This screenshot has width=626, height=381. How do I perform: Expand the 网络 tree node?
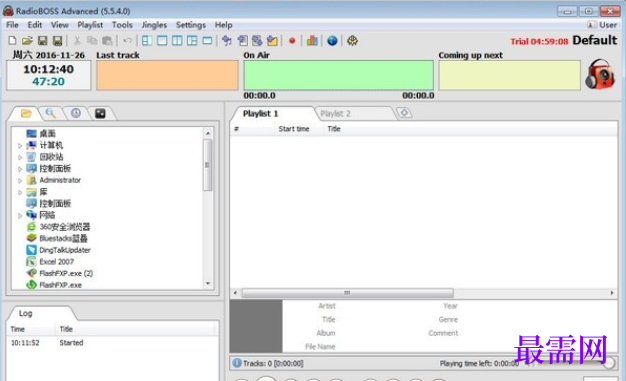[20, 216]
